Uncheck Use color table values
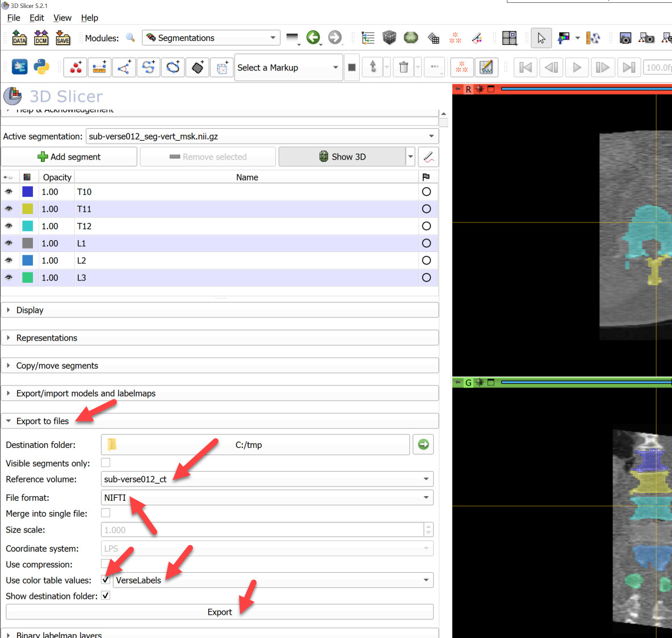The image size is (672, 638). (x=106, y=580)
